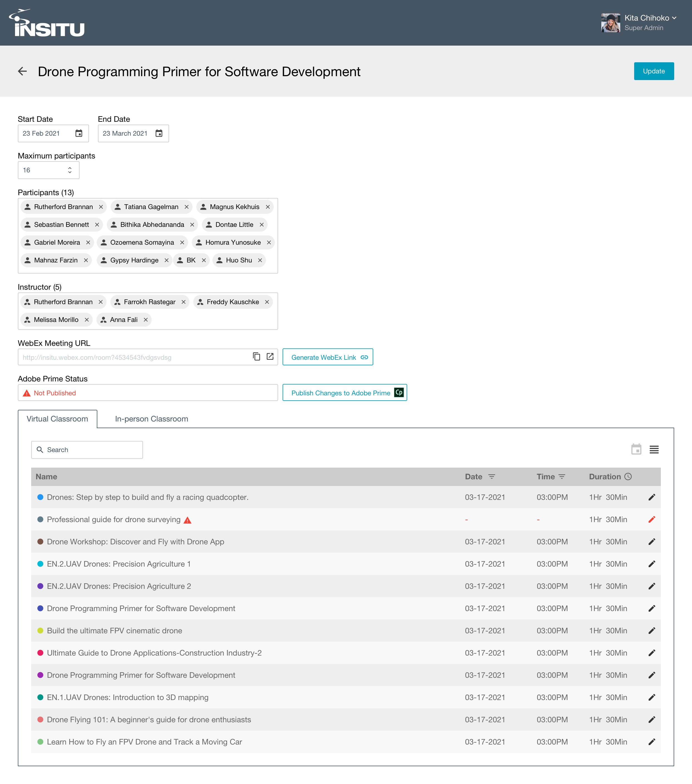This screenshot has width=692, height=784.
Task: Switch to calendar view icon
Action: [636, 449]
